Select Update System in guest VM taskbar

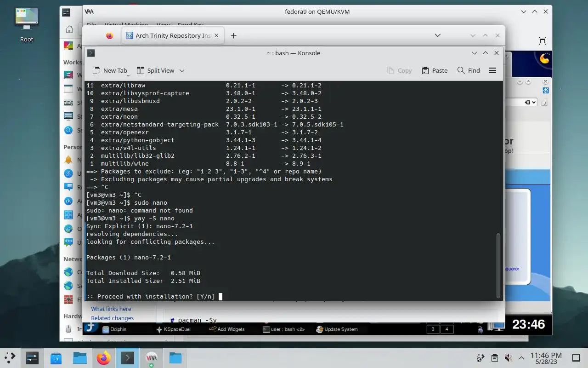pyautogui.click(x=337, y=329)
